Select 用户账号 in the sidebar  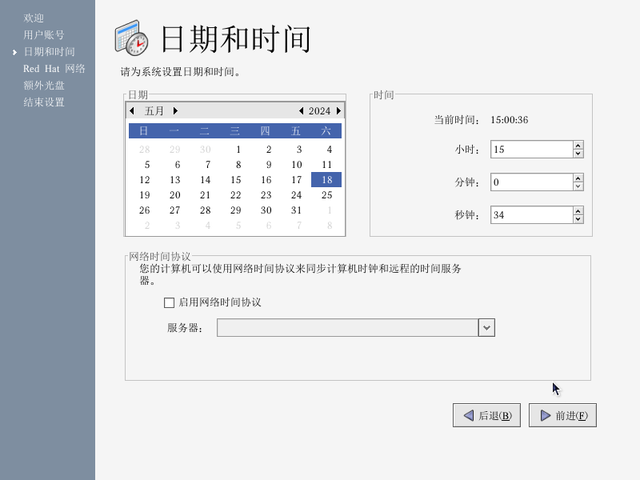[x=44, y=35]
